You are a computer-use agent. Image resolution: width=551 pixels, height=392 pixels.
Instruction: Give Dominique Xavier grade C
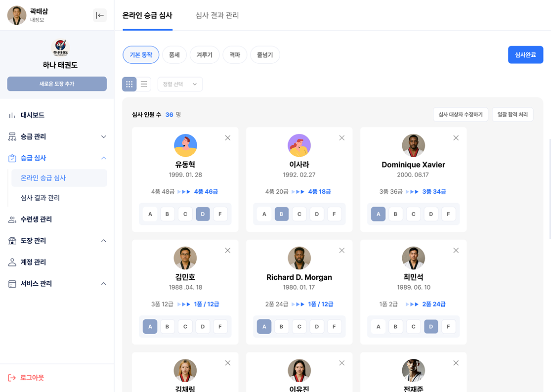point(413,214)
